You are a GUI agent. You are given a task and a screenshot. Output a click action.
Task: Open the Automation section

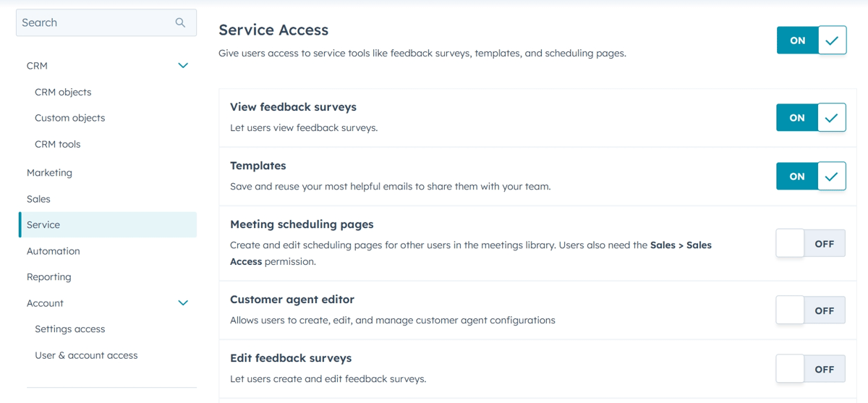pyautogui.click(x=54, y=251)
